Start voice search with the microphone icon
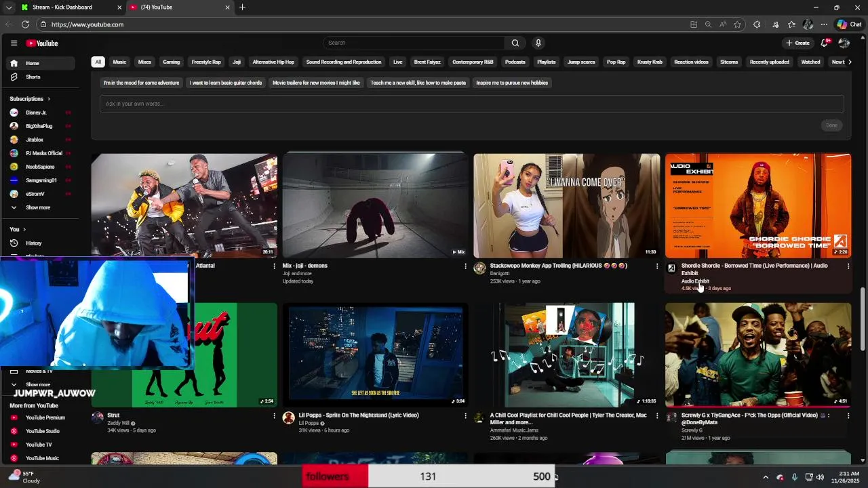 click(x=538, y=43)
